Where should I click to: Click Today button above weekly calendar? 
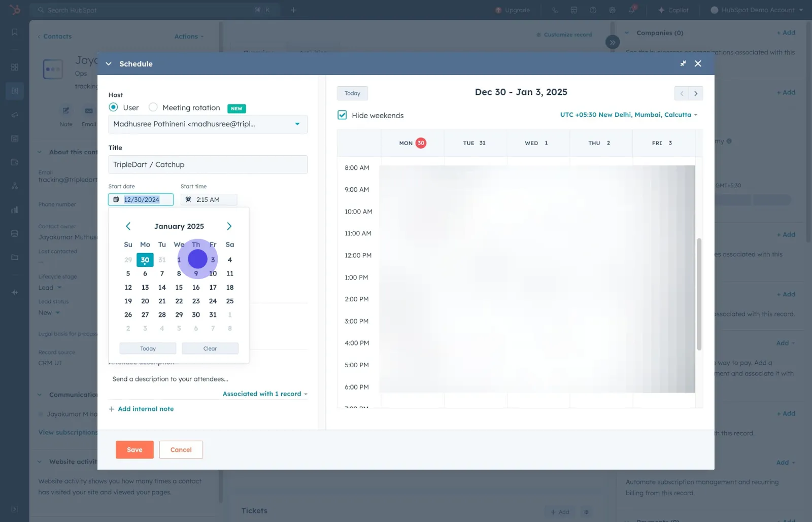point(352,93)
